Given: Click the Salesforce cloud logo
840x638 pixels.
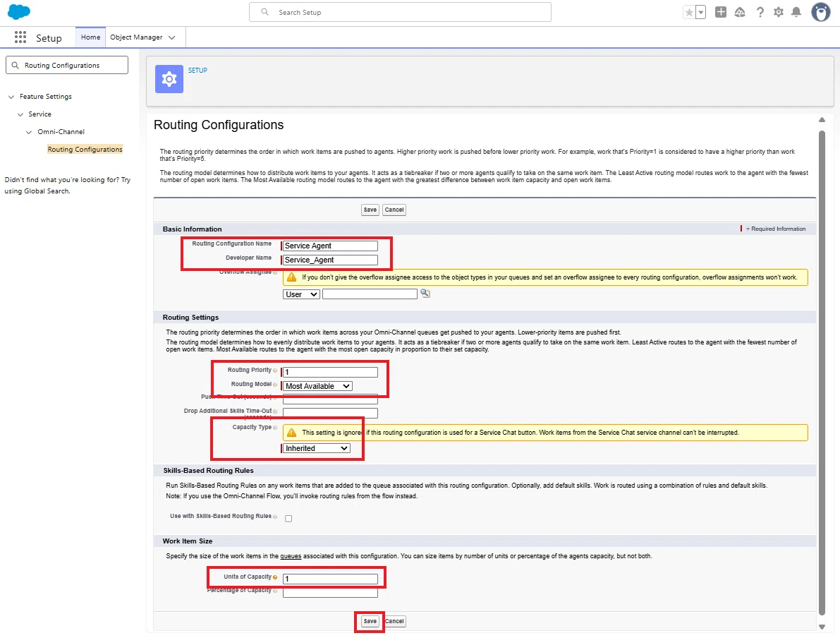Looking at the screenshot, I should tap(19, 11).
